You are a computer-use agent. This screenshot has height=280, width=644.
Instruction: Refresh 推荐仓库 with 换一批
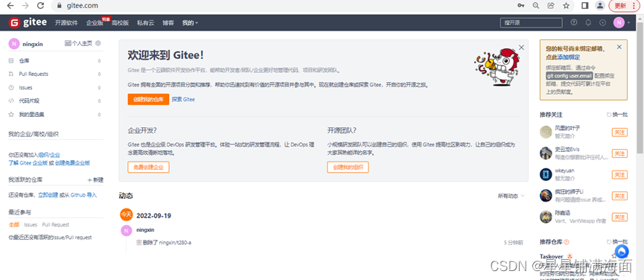pos(617,242)
